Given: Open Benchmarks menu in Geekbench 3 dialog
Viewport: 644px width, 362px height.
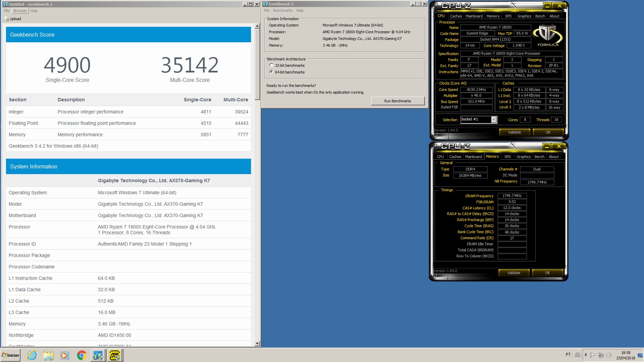Looking at the screenshot, I should 283,10.
